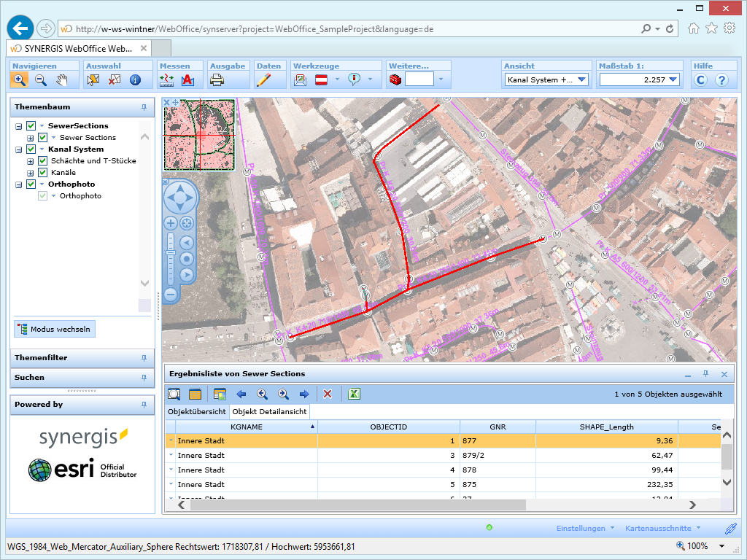
Task: Activate the Zoom Out tool
Action: [x=39, y=79]
